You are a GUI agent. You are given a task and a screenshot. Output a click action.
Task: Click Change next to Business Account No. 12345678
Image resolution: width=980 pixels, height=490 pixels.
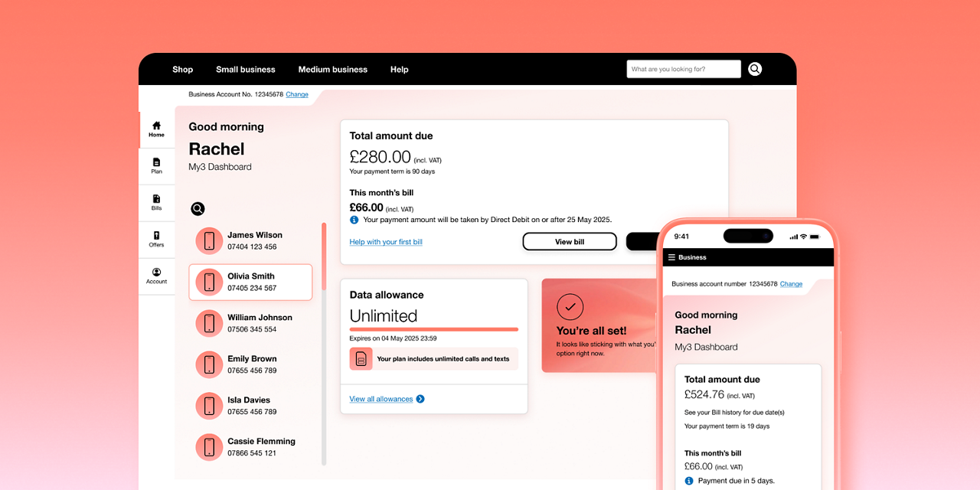click(297, 94)
